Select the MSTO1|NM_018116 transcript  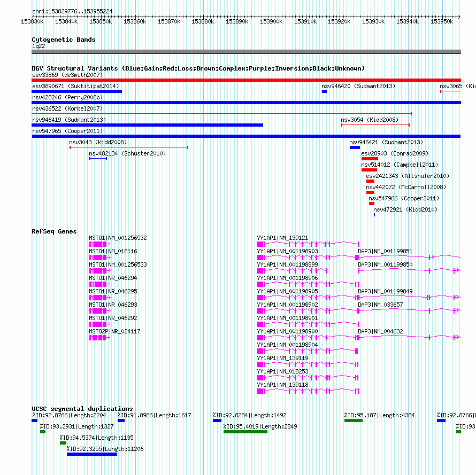click(x=113, y=252)
